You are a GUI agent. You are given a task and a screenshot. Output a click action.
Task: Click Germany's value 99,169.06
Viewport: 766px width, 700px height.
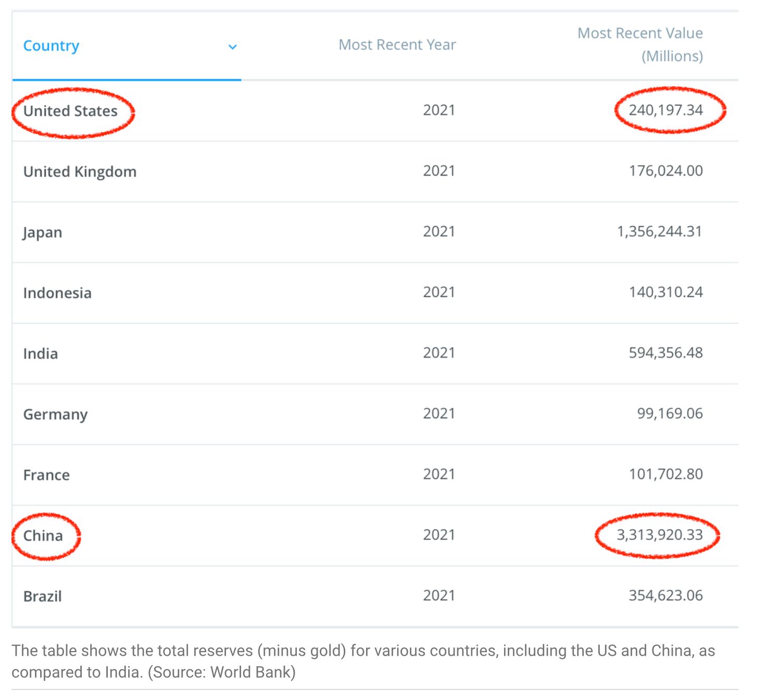670,414
